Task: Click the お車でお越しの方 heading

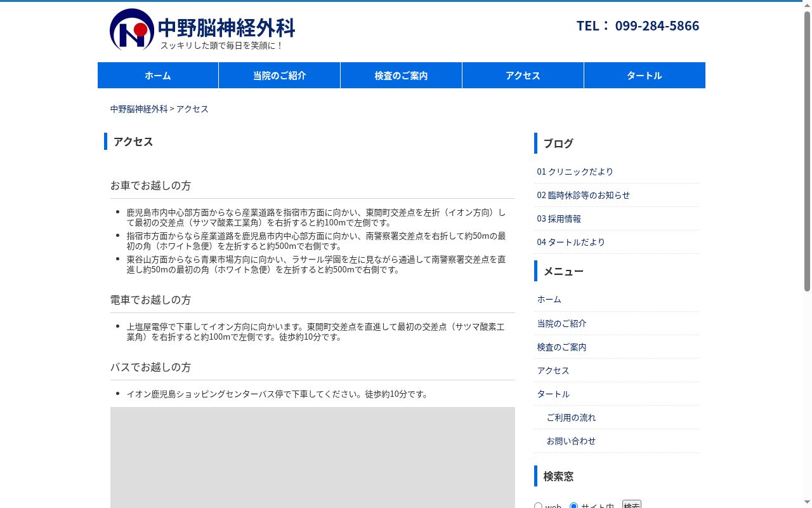Action: 150,185
